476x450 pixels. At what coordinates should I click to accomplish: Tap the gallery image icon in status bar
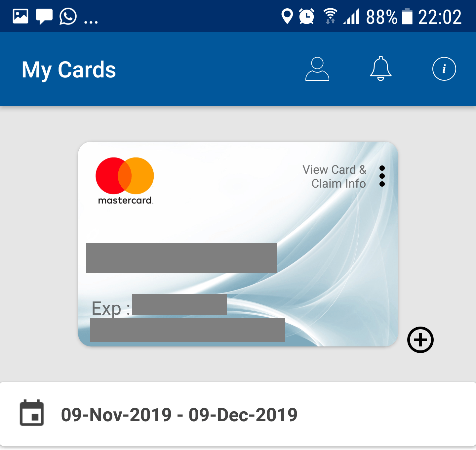point(20,16)
